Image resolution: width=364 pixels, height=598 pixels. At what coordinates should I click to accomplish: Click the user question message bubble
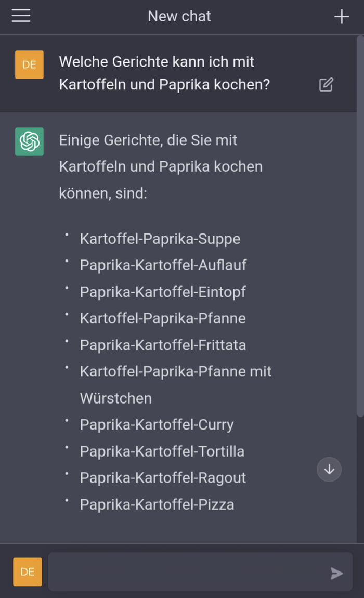(157, 74)
